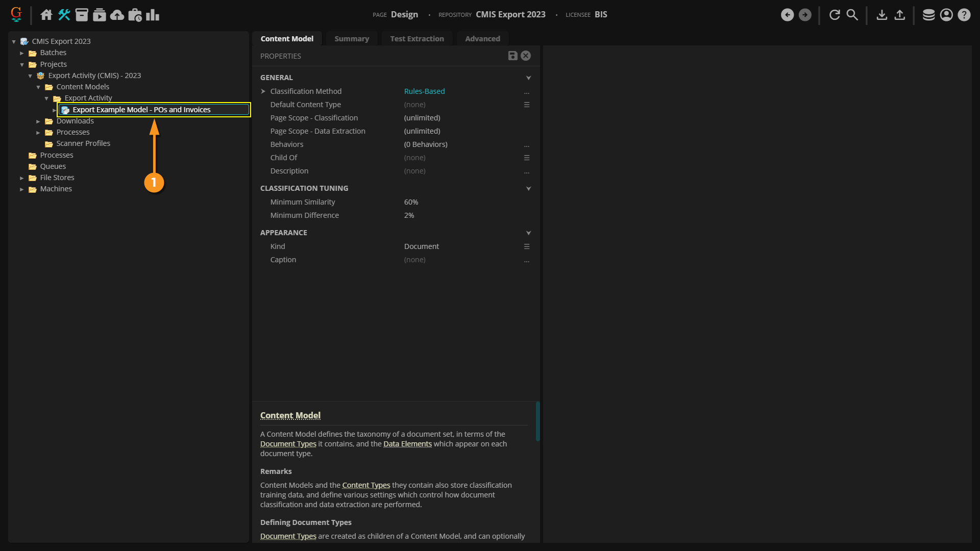Follow the Data Elements help link

[407, 444]
